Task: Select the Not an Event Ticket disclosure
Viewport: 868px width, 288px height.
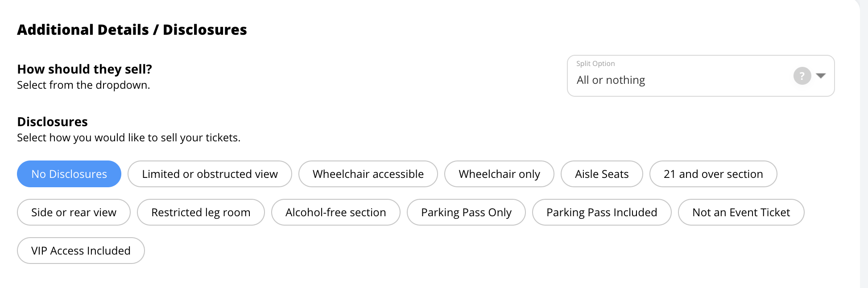Action: click(741, 212)
